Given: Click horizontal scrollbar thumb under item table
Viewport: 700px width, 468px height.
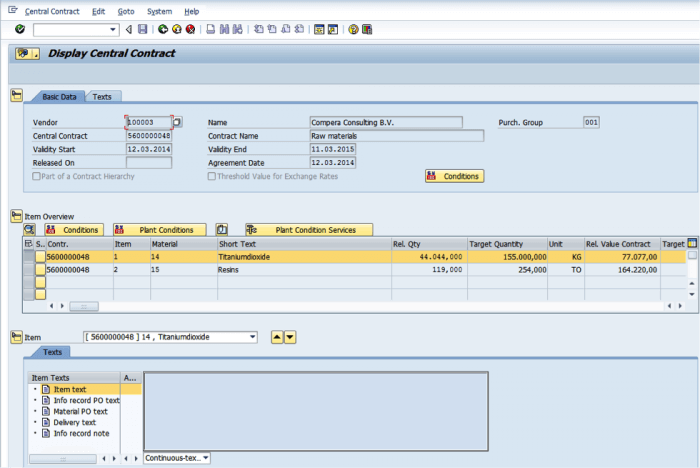Looking at the screenshot, I should [84, 306].
